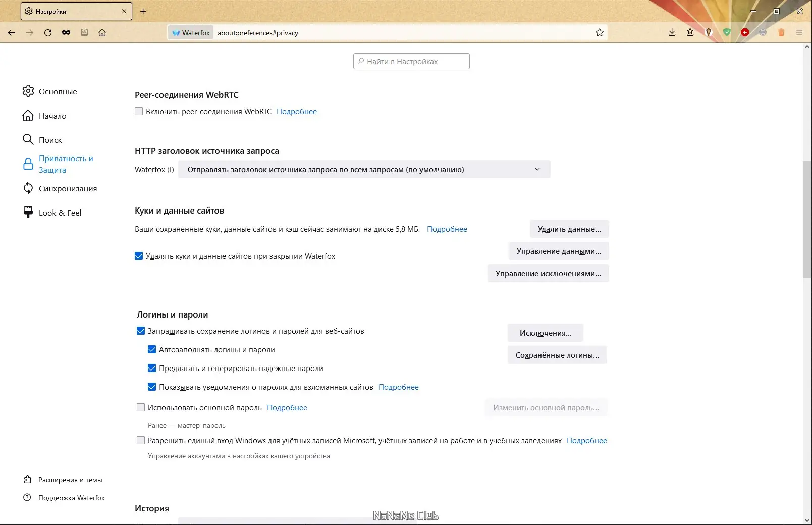Click the scrollbar down arrow

807,520
